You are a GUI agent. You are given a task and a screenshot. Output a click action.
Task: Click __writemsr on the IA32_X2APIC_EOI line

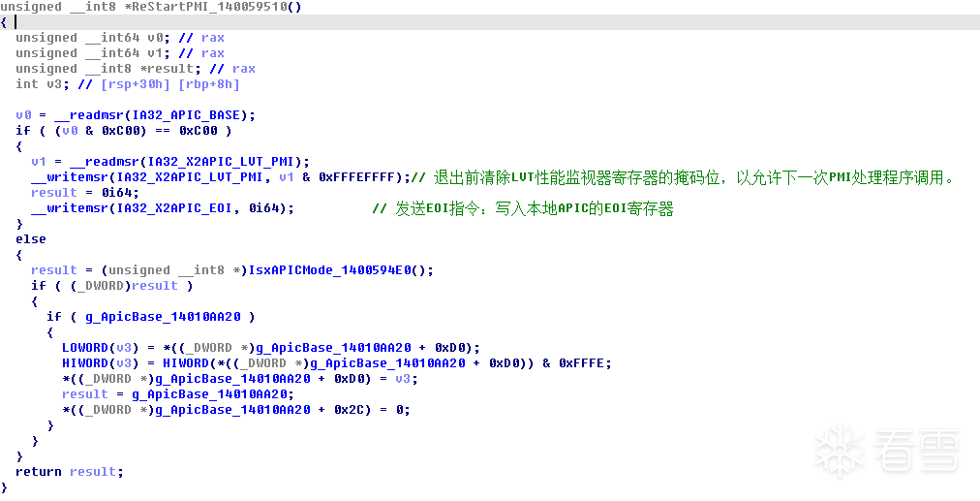(70, 208)
